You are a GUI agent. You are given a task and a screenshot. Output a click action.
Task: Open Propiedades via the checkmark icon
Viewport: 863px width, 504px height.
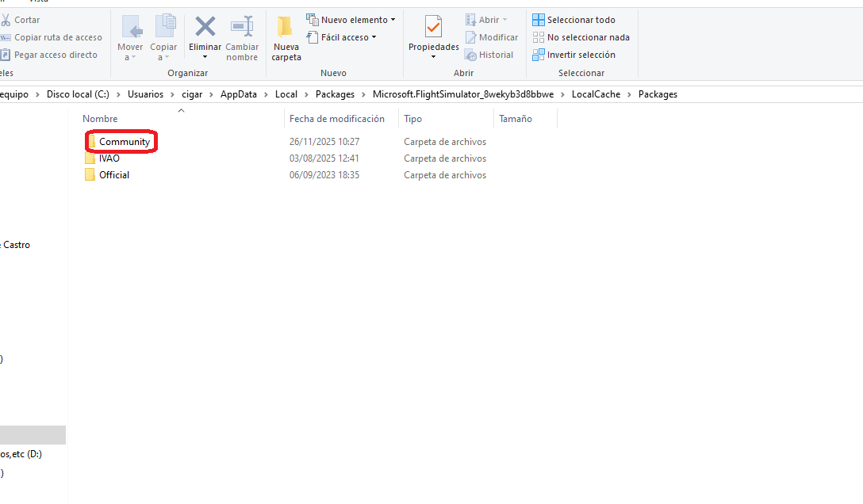coord(433,27)
